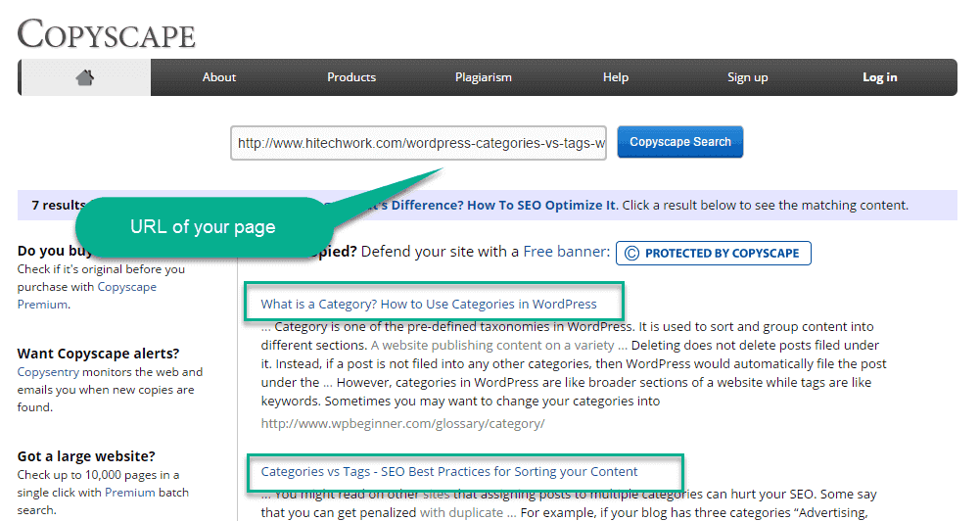Open the About menu item
Image resolution: width=980 pixels, height=521 pixels.
click(218, 77)
